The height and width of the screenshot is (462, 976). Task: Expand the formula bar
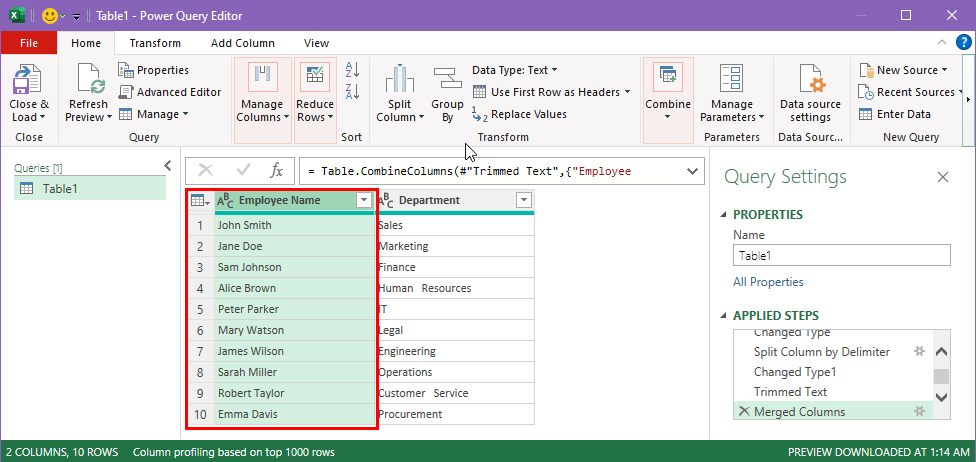point(692,171)
